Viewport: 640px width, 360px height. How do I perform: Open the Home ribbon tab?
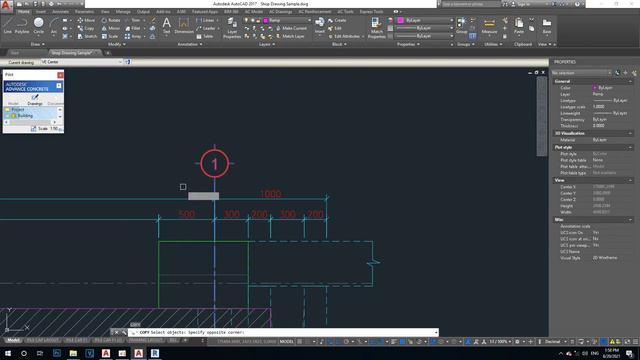point(24,12)
